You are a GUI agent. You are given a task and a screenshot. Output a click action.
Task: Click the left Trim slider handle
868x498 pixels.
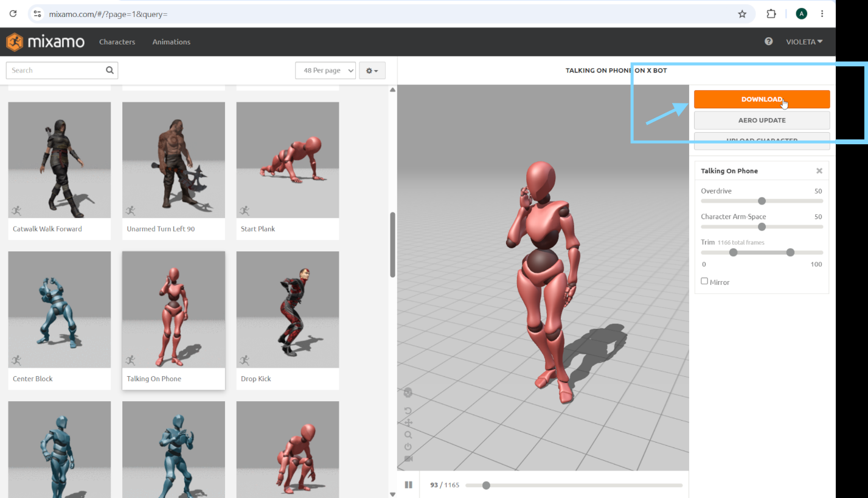tap(733, 252)
